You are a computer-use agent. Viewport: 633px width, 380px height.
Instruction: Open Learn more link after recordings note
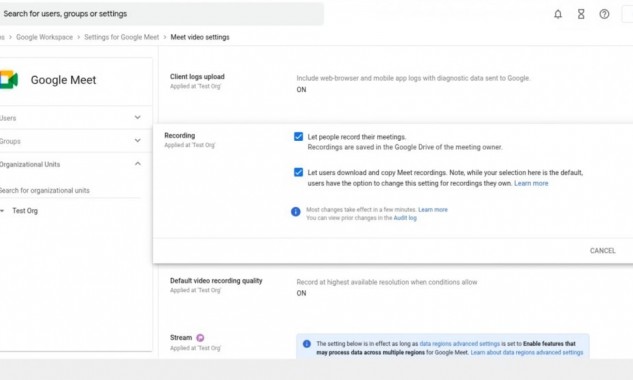pos(531,183)
